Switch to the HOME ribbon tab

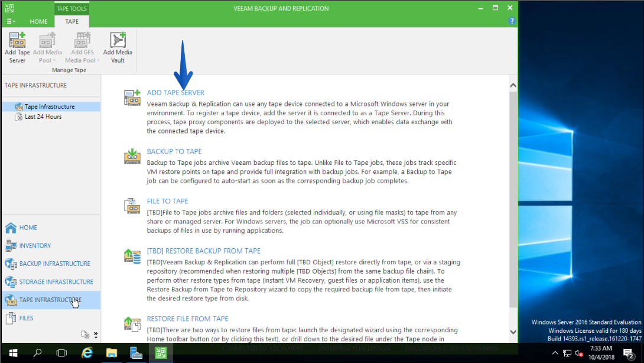pos(38,21)
